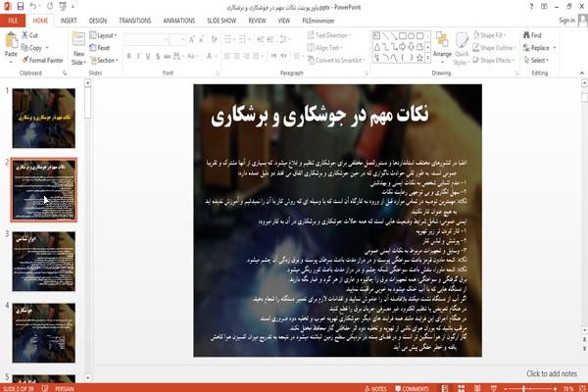This screenshot has height=392, width=588.
Task: Select the rectangle shape in gallery
Action: click(403, 36)
